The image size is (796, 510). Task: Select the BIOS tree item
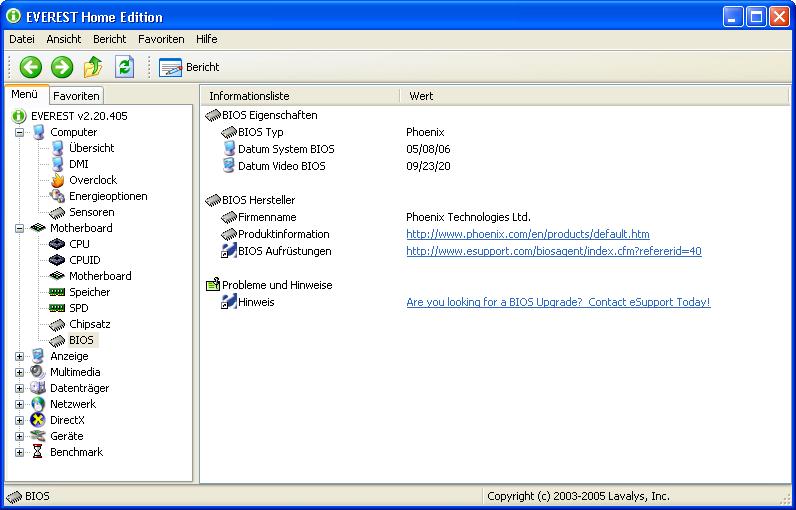pos(81,340)
